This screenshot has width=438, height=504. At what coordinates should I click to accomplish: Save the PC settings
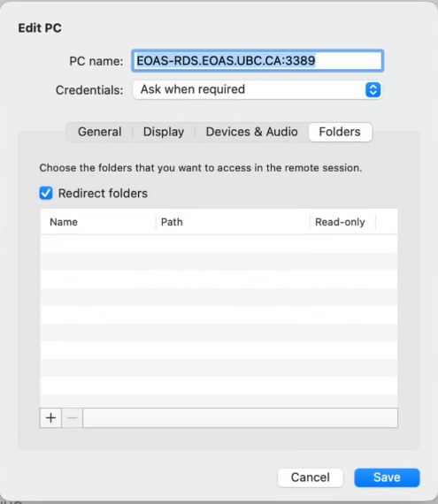pyautogui.click(x=387, y=477)
